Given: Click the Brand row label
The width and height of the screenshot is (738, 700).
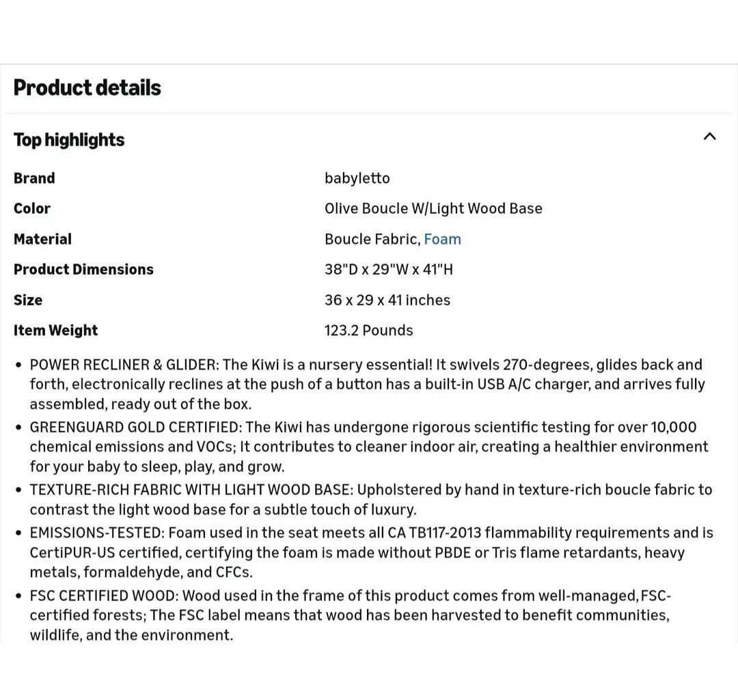Looking at the screenshot, I should tap(34, 178).
